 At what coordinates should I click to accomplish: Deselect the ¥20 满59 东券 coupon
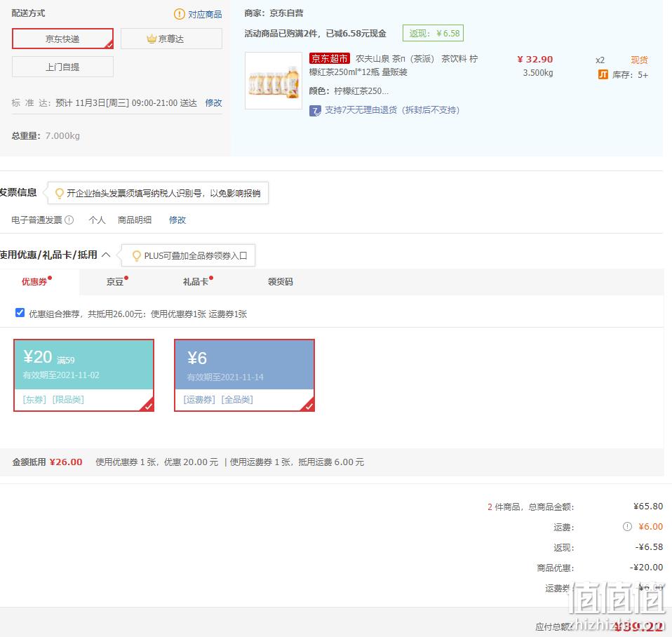coord(84,375)
